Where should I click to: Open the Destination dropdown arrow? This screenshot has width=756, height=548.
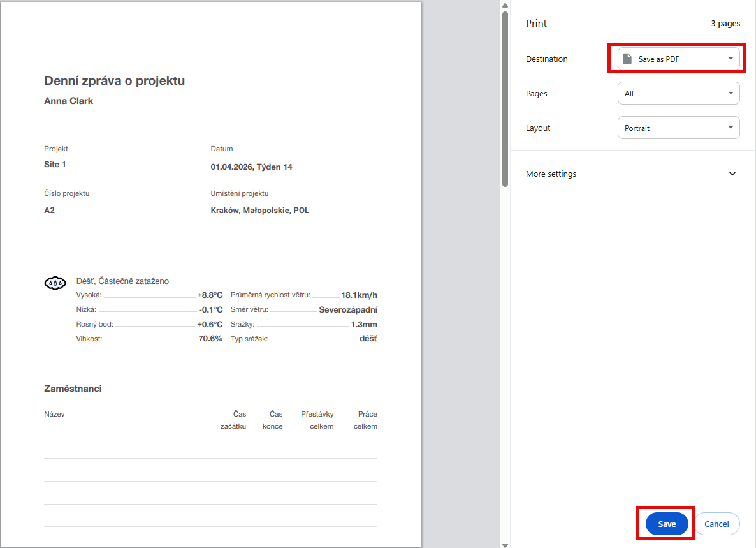731,59
